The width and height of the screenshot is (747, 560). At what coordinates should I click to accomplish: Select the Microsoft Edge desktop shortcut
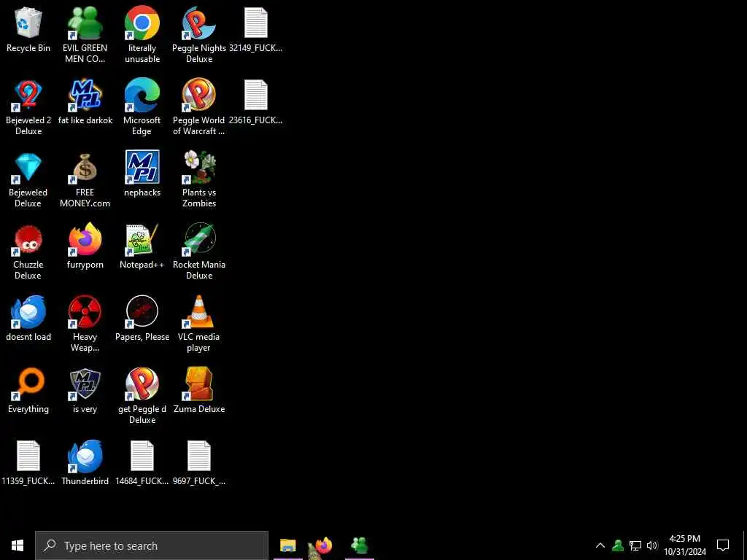tap(142, 107)
